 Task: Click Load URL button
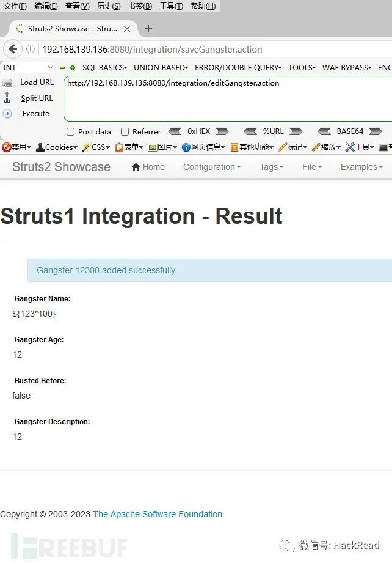37,83
